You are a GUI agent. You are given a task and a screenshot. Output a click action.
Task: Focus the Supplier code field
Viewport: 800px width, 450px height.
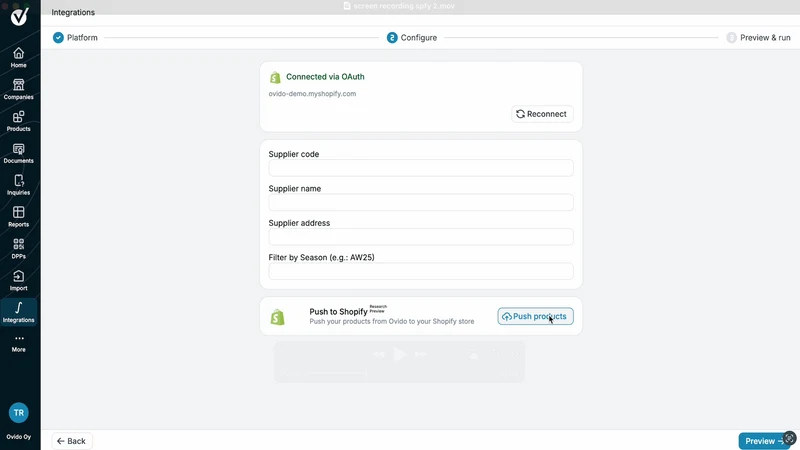click(421, 168)
